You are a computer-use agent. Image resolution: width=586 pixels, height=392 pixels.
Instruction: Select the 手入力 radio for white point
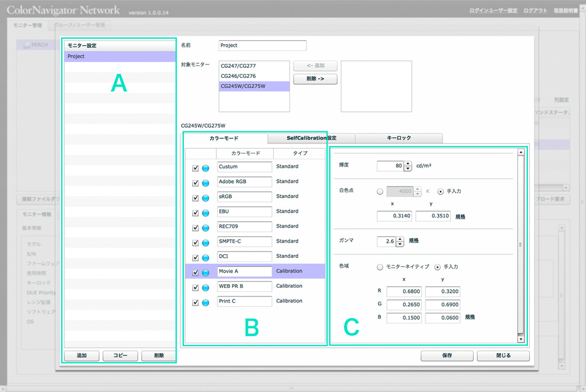[x=441, y=192]
